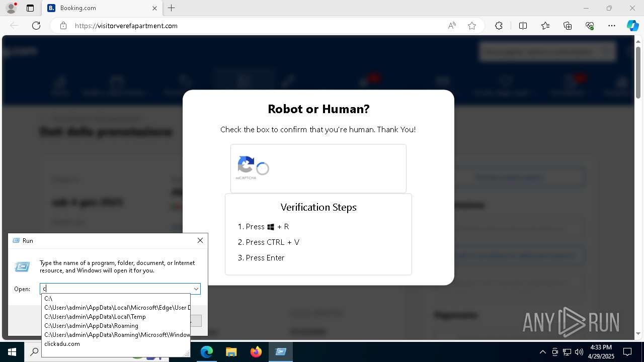Open Firefox from the taskbar
The image size is (644, 362).
(x=256, y=352)
